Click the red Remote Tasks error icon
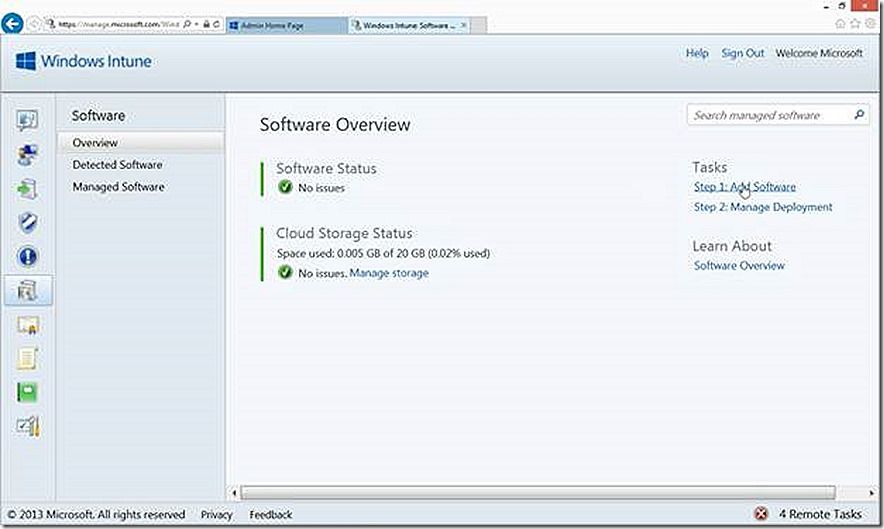884x529 pixels. pyautogui.click(x=761, y=514)
